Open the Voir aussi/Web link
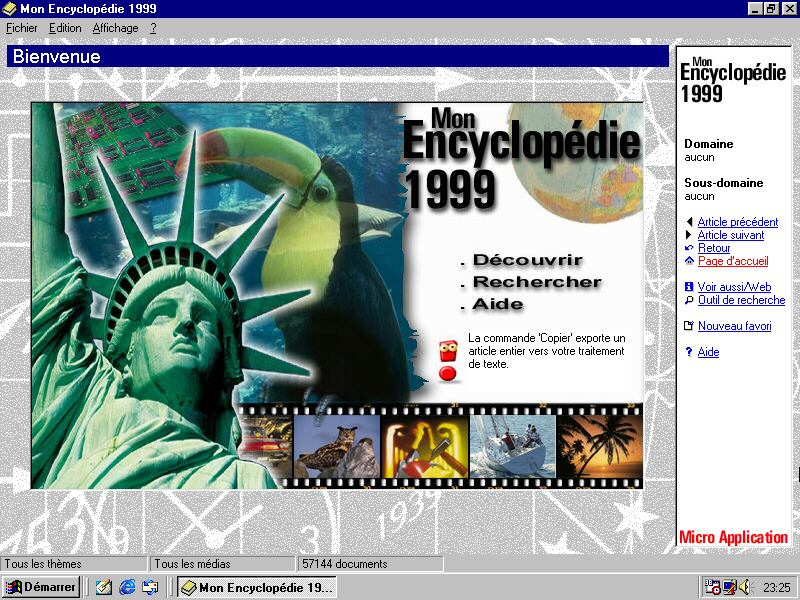The width and height of the screenshot is (800, 600). 734,287
